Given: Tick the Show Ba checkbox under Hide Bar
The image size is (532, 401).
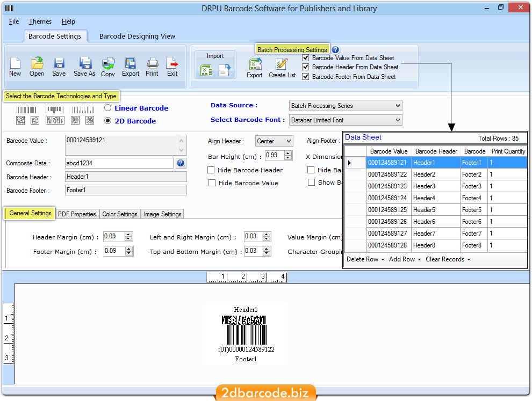Looking at the screenshot, I should pos(312,183).
